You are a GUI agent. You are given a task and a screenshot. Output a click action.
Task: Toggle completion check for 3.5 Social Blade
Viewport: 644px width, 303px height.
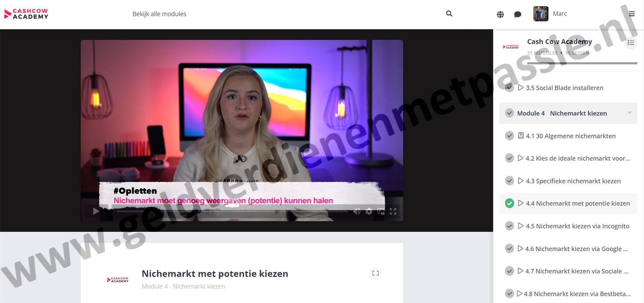(x=509, y=88)
